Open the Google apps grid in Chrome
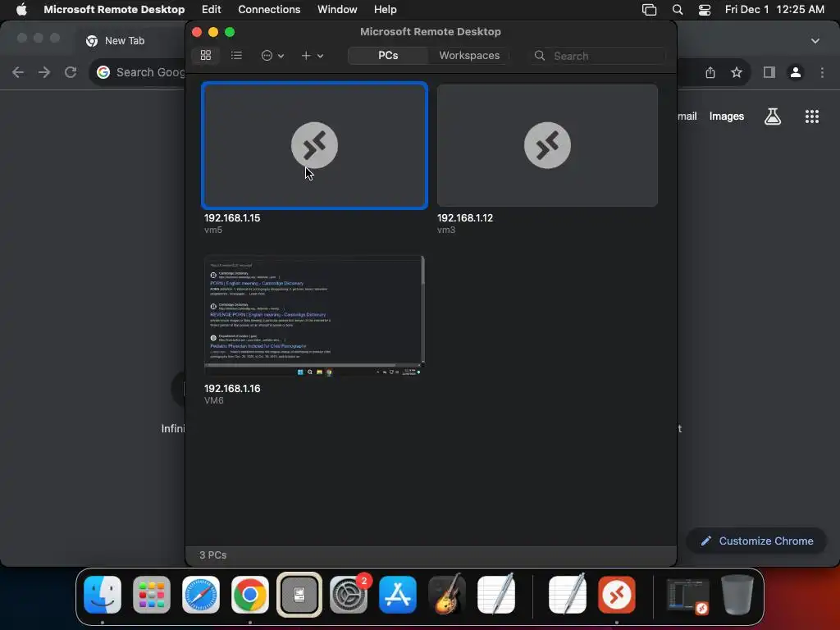The height and width of the screenshot is (630, 840). click(x=812, y=116)
